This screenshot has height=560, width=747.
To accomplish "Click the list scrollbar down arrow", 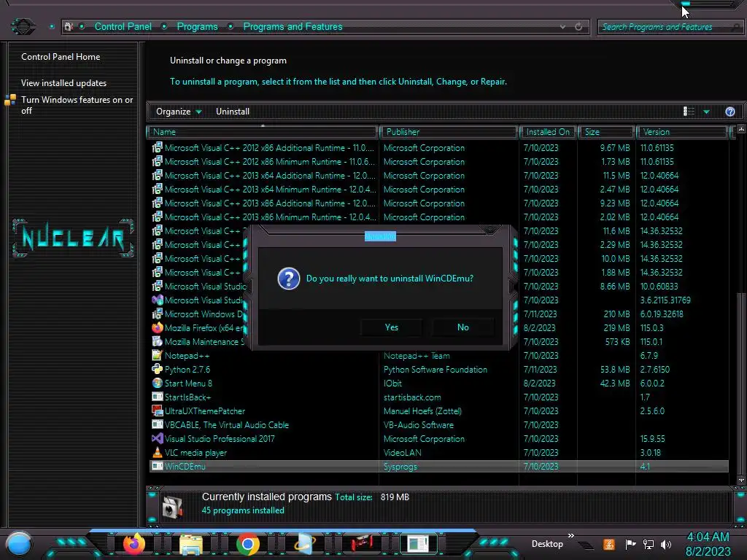I will 741,480.
